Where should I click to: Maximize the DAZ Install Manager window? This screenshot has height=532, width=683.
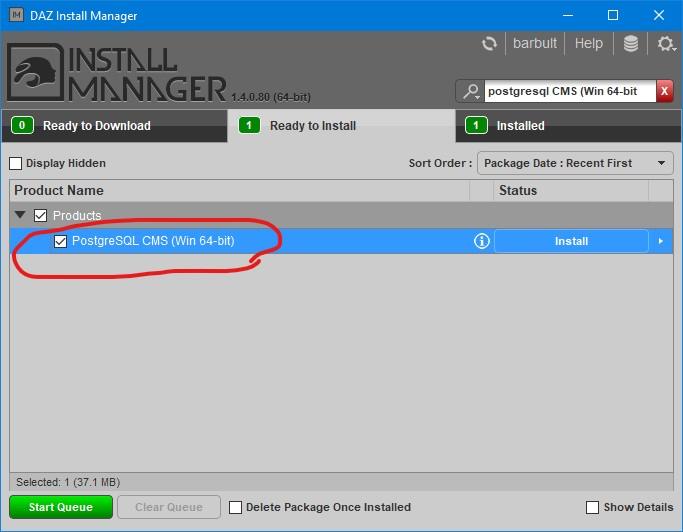tap(613, 15)
